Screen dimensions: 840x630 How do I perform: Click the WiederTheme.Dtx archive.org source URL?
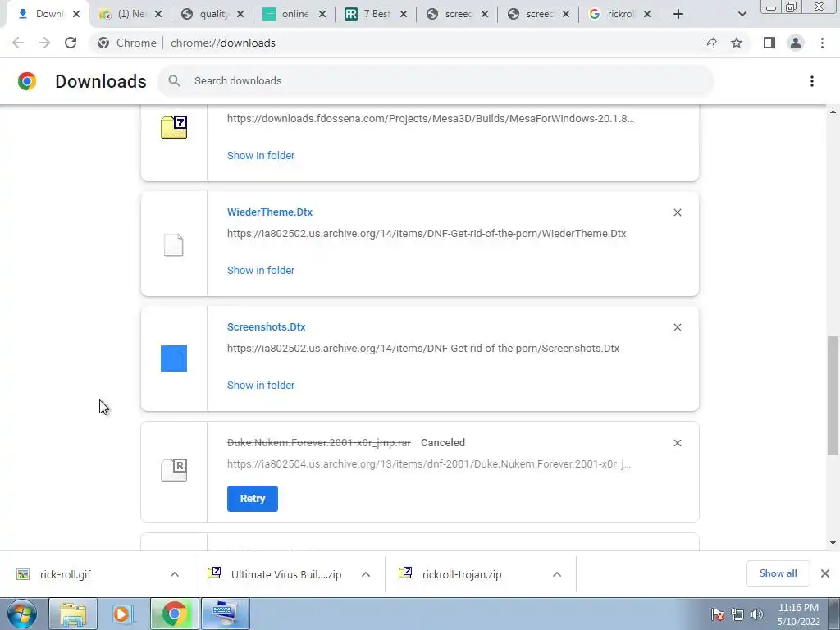427,234
